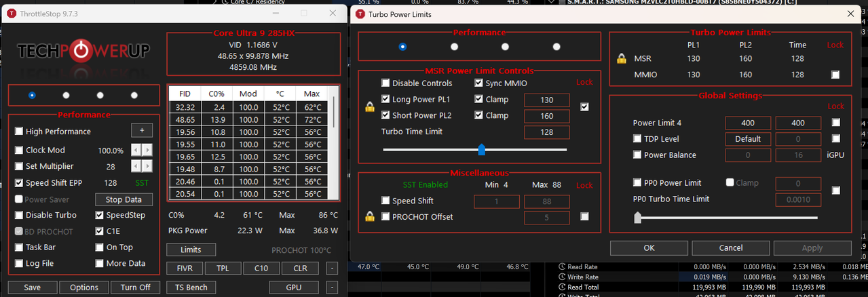
Task: Click the Short Power PL2 value field 160
Action: pyautogui.click(x=547, y=116)
